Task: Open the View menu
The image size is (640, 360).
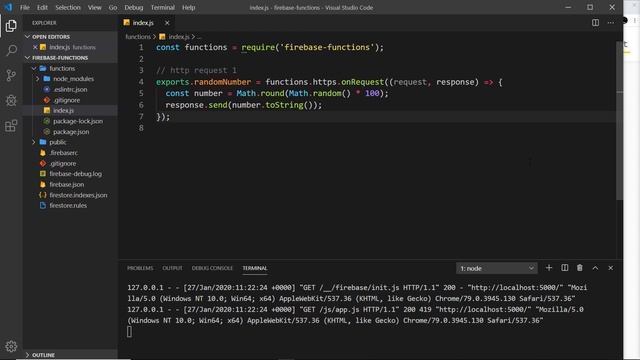Action: point(94,7)
